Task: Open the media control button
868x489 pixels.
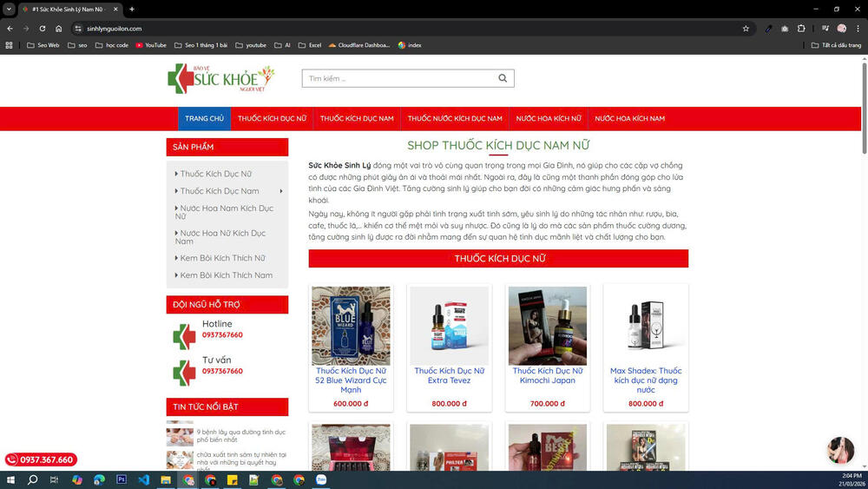Action: (825, 29)
